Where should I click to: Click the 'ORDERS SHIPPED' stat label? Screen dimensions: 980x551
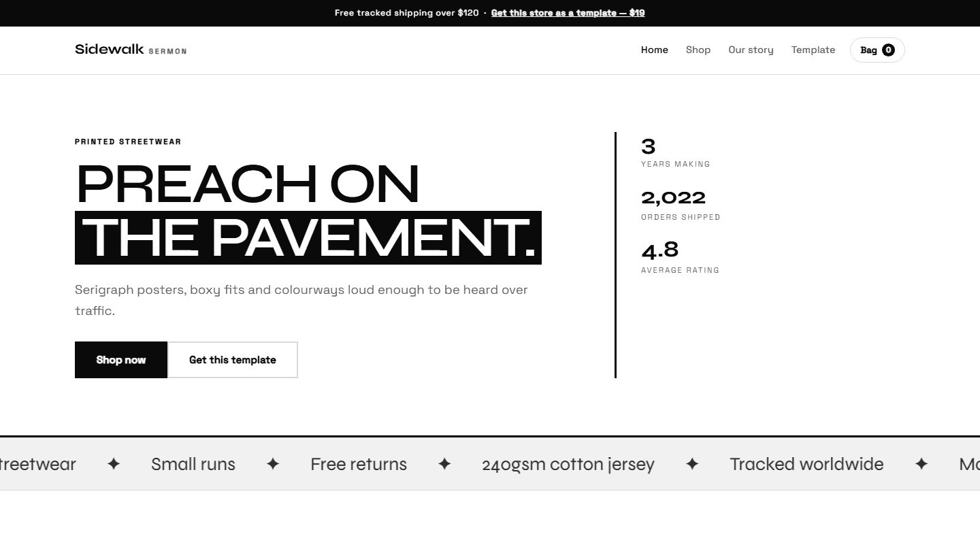click(x=681, y=217)
